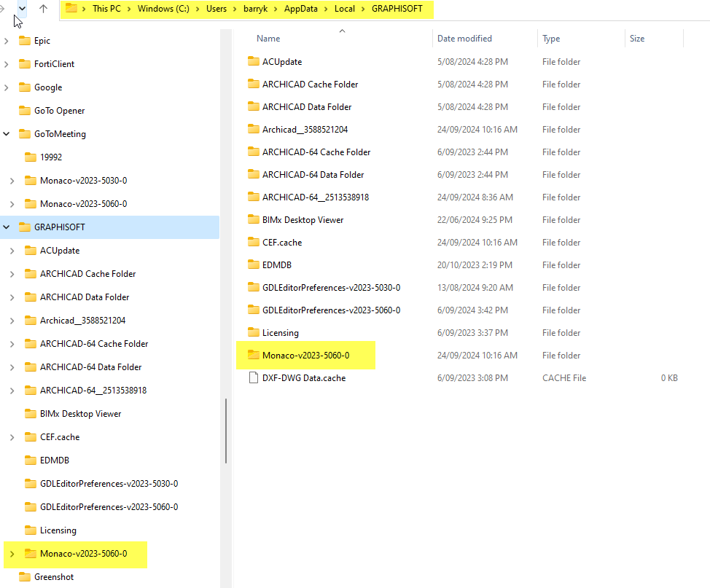Select Epic folder icon in tree
This screenshot has height=588, width=710.
(x=25, y=41)
